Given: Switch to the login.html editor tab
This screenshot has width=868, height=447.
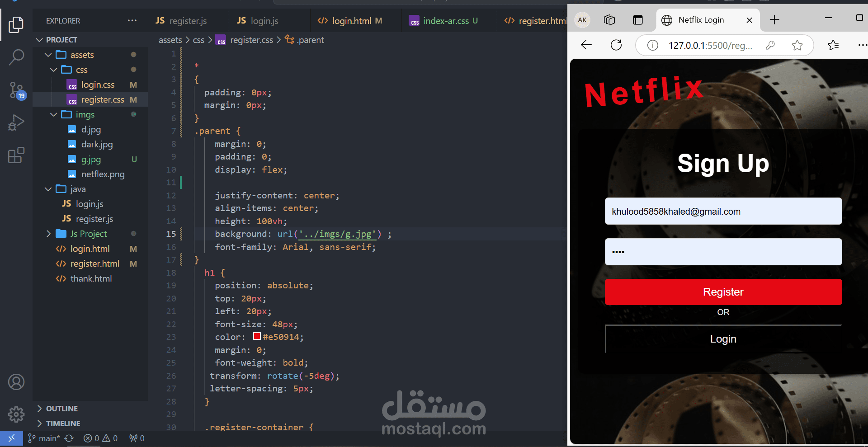Looking at the screenshot, I should pyautogui.click(x=356, y=21).
